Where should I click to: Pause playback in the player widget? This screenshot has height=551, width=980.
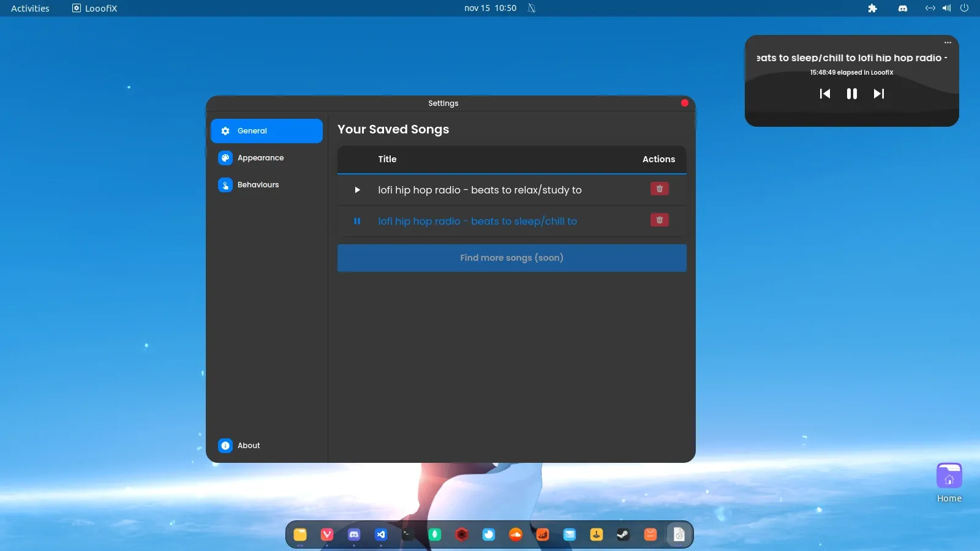[x=851, y=94]
